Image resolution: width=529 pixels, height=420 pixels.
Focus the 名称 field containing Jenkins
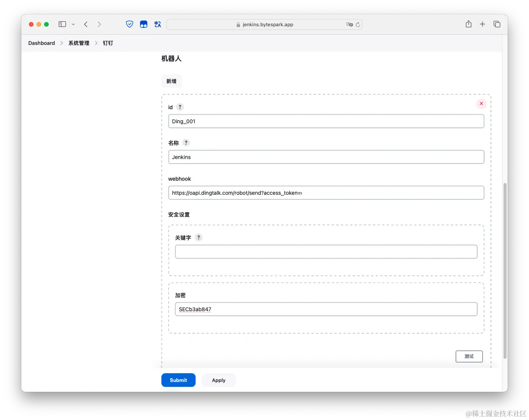(x=326, y=157)
